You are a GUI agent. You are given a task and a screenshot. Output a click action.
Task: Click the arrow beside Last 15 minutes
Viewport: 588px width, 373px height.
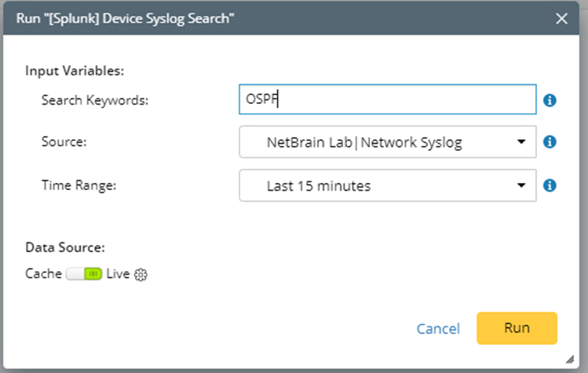[x=521, y=186]
